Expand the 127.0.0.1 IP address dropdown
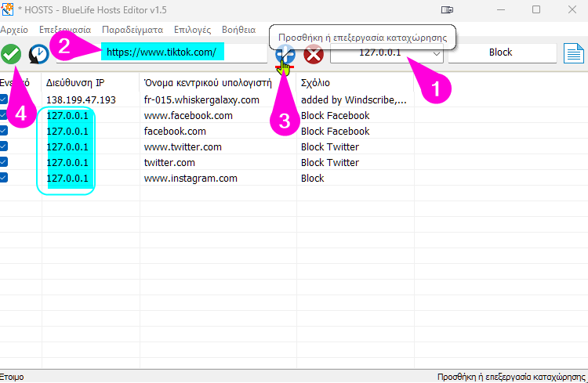 [437, 53]
